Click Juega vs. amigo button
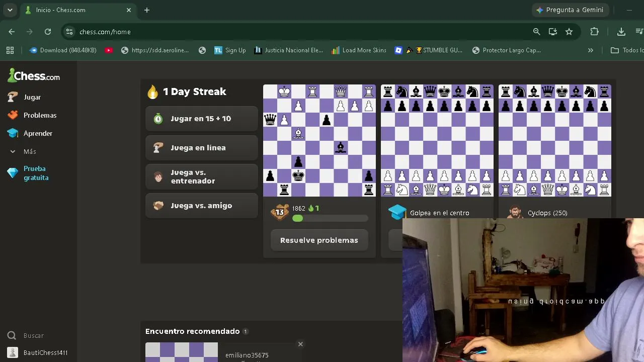Screen dimensions: 644x362 click(202, 206)
